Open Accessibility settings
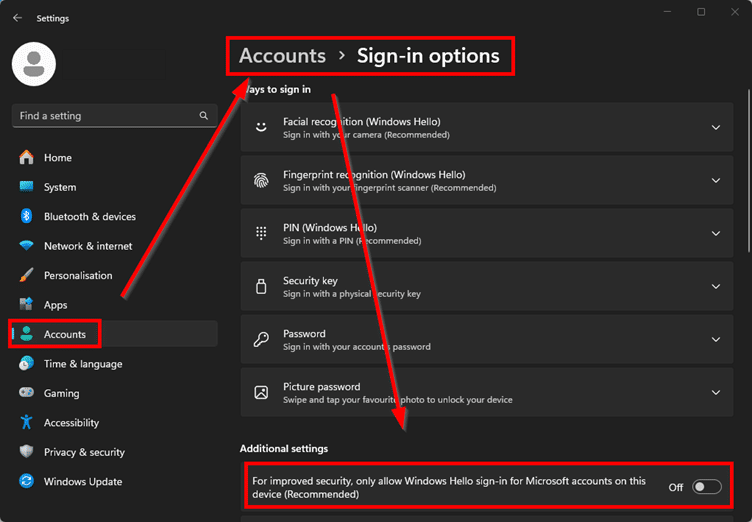 (115, 422)
